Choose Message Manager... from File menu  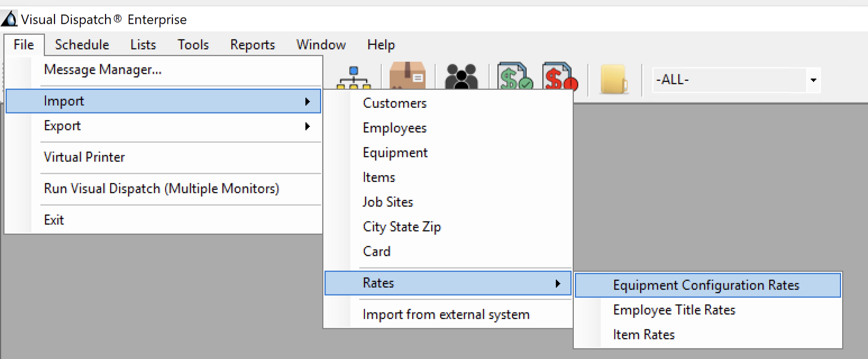163,70
